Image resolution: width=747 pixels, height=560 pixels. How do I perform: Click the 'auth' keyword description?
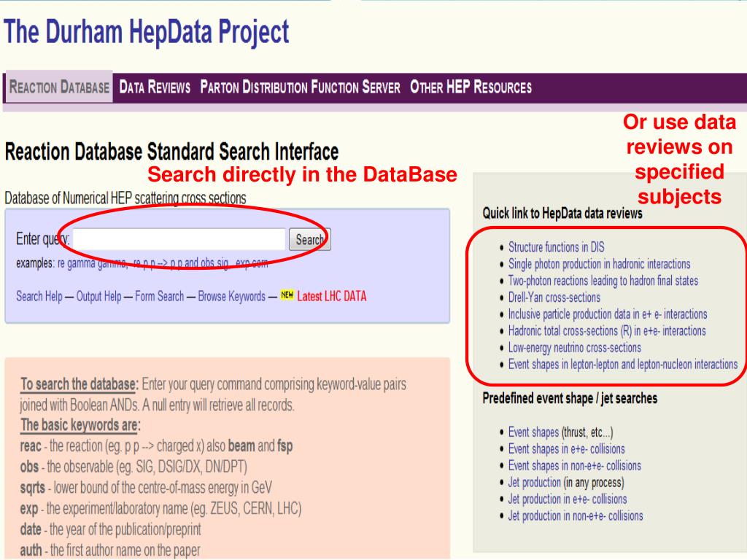pos(110,551)
